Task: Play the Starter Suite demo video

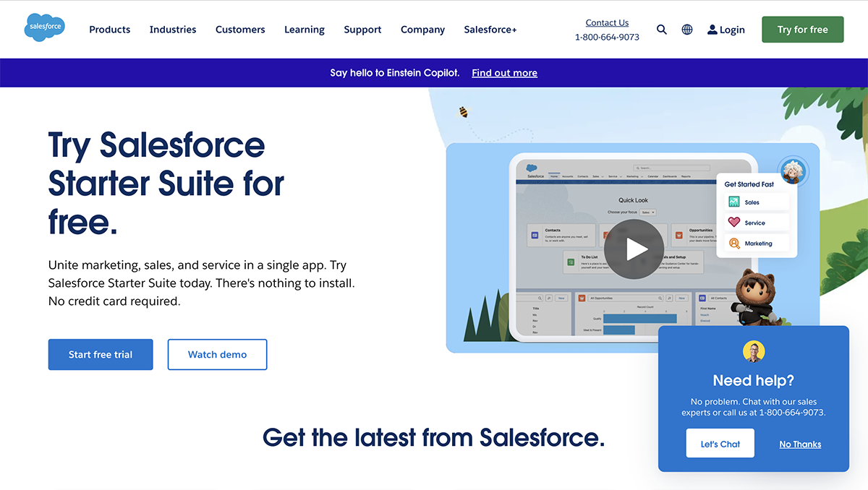Action: [x=634, y=249]
